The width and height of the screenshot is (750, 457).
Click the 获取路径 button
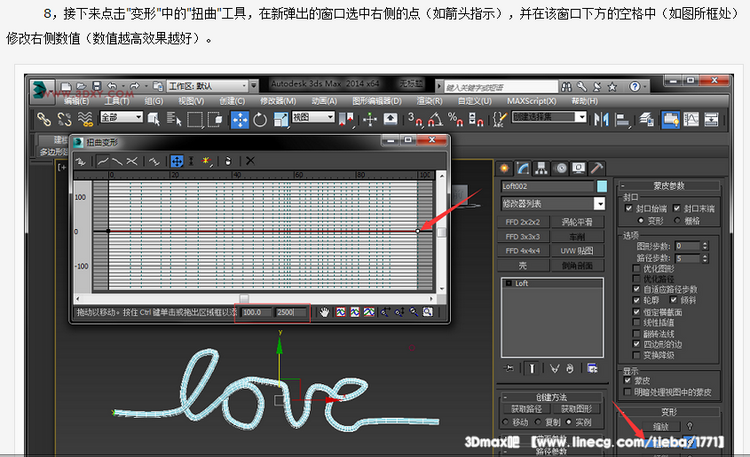click(527, 409)
